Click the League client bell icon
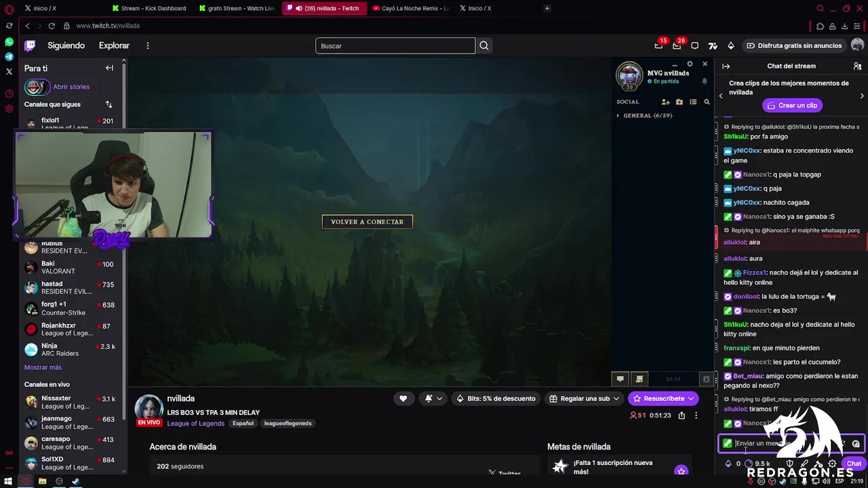868x488 pixels. coord(704,81)
